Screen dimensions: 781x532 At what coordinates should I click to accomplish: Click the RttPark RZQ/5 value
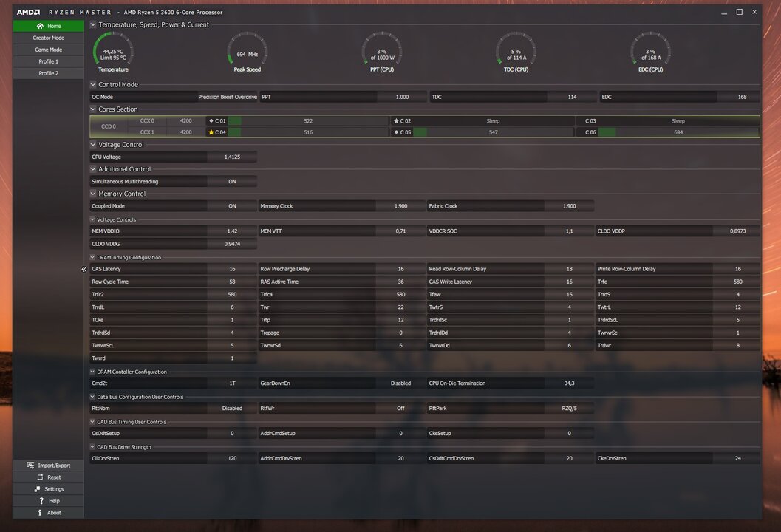click(x=570, y=408)
